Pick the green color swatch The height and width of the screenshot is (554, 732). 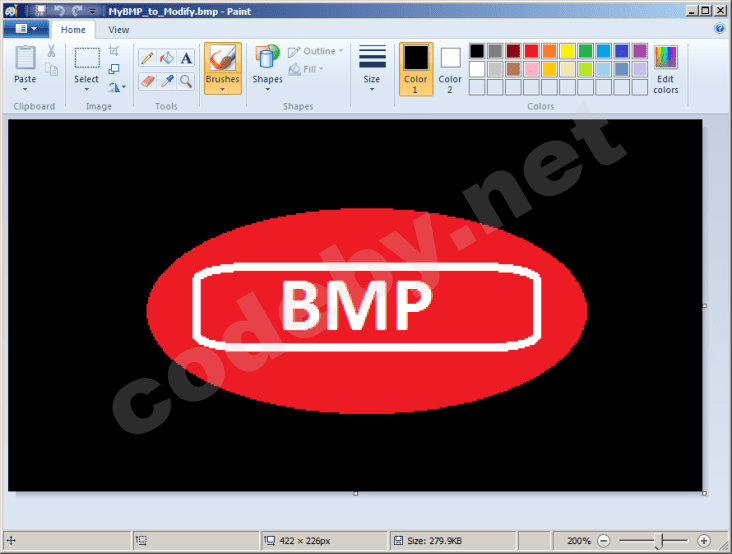click(x=585, y=51)
